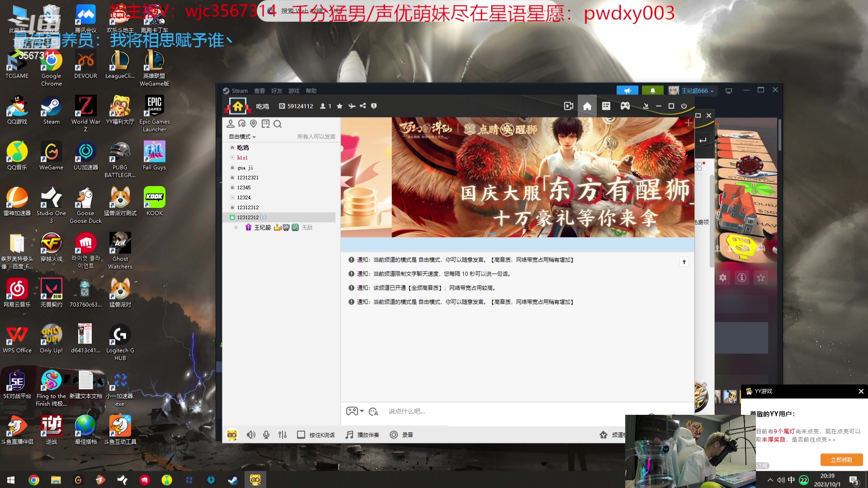Open the 好友 menu in Steam

(x=277, y=91)
